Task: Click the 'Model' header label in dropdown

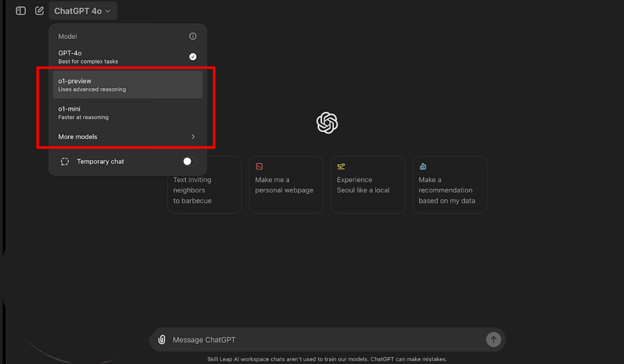Action: point(68,36)
